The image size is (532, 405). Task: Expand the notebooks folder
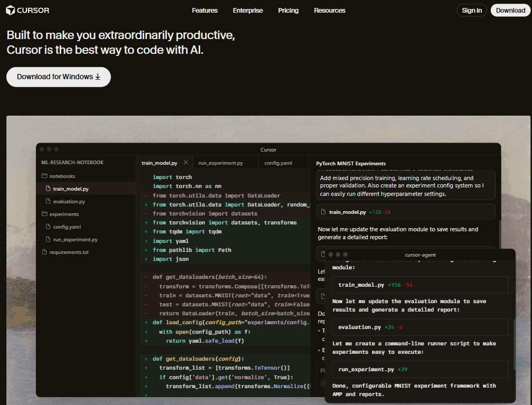62,176
